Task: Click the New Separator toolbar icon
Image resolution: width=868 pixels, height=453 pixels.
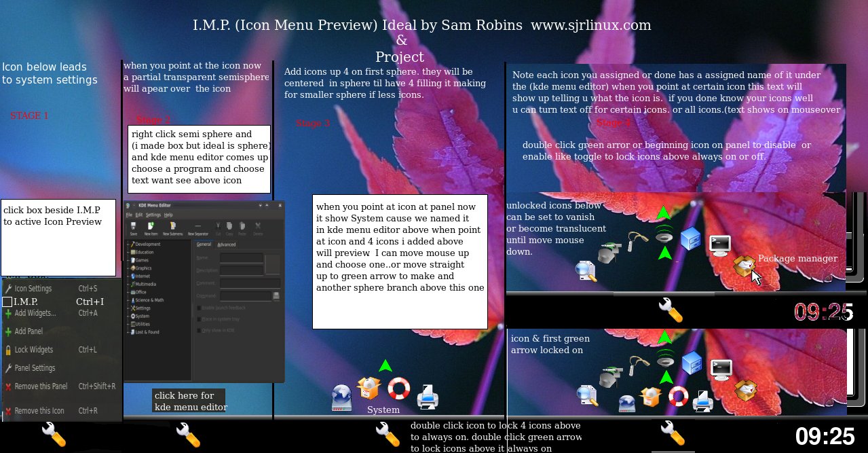Action: (198, 228)
